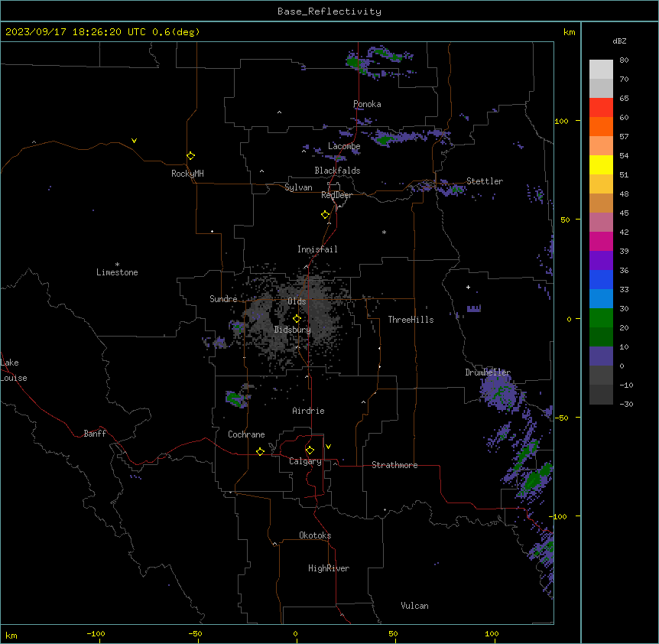Select the yellow diamond marker south of RedDeer
Viewport: 659px width, 644px height.
[326, 215]
